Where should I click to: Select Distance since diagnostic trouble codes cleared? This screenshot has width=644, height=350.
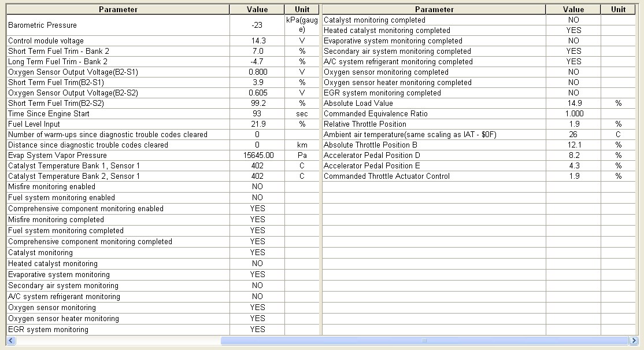coord(162,145)
